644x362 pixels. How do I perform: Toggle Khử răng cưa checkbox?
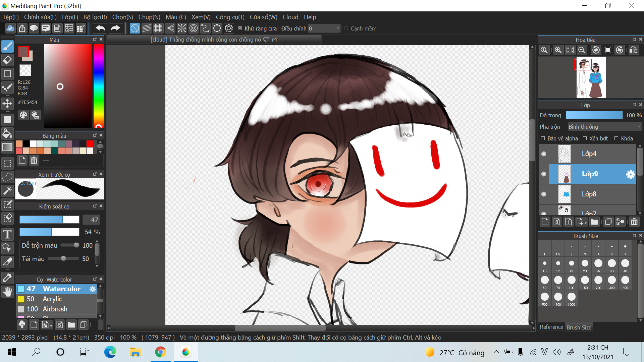[240, 28]
